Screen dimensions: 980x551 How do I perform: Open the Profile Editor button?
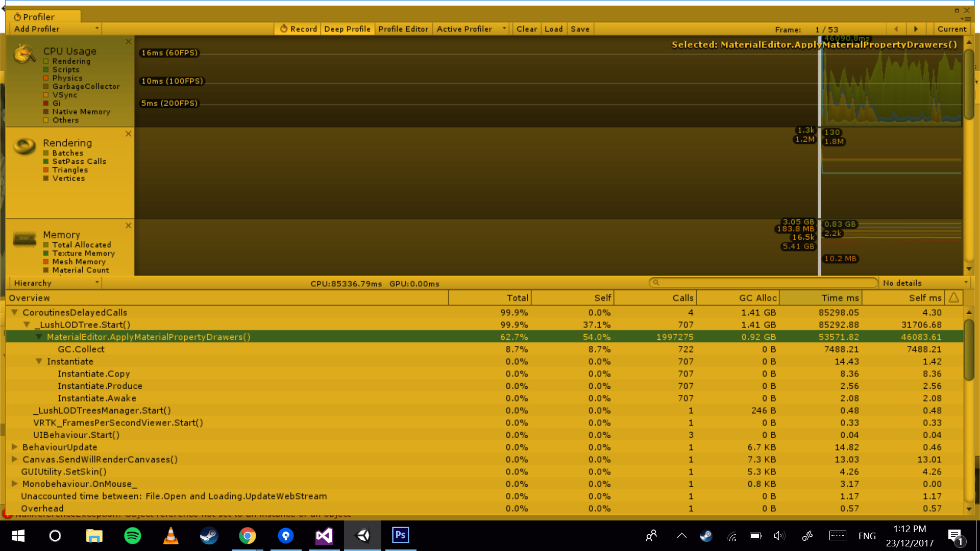(x=403, y=29)
